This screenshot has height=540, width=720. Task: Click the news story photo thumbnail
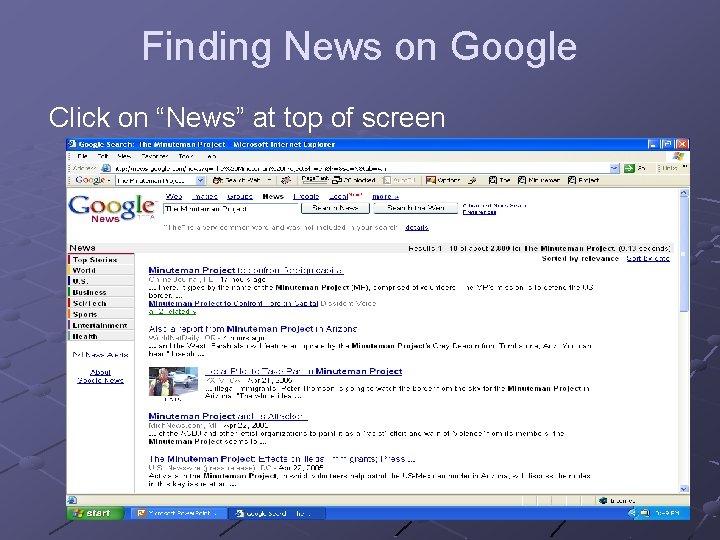click(173, 381)
